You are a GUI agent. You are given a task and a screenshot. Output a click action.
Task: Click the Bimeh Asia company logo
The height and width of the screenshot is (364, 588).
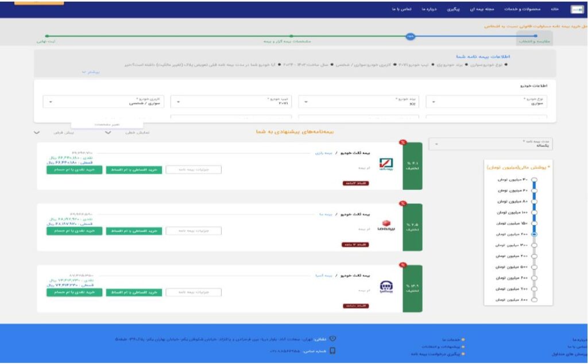(386, 287)
